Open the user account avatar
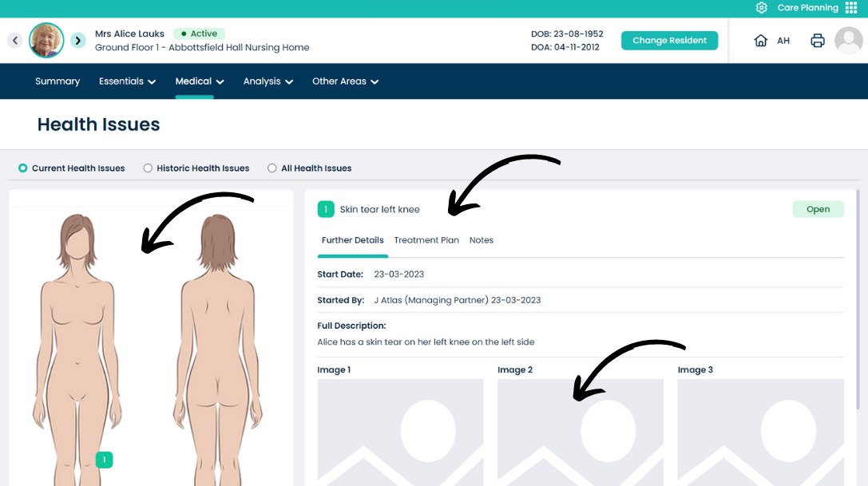The width and height of the screenshot is (868, 486). click(x=849, y=41)
